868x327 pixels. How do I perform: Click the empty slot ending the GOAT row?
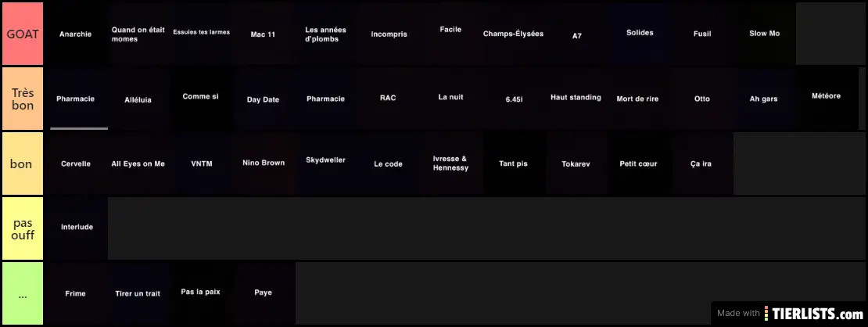tap(827, 34)
